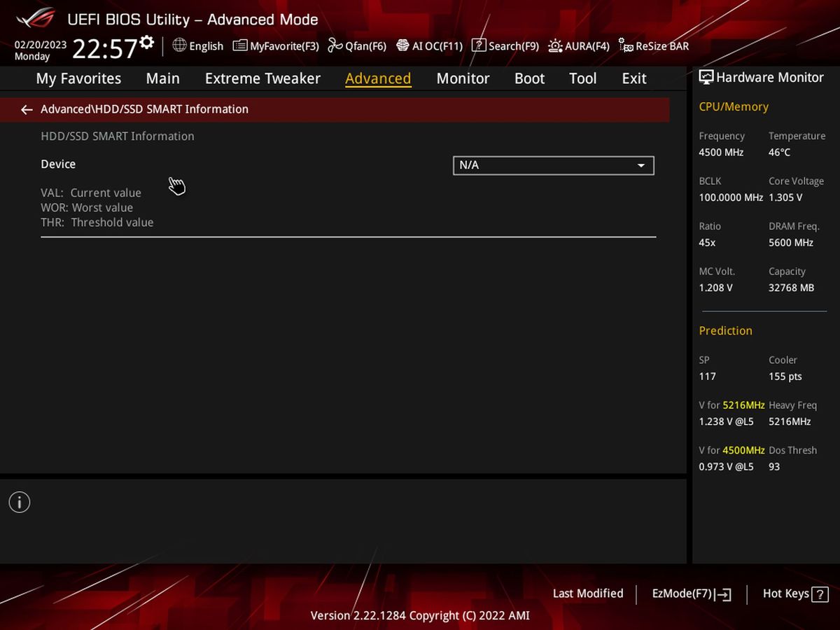Click the date 02/20/2023
Viewport: 840px width, 630px height.
tap(41, 44)
